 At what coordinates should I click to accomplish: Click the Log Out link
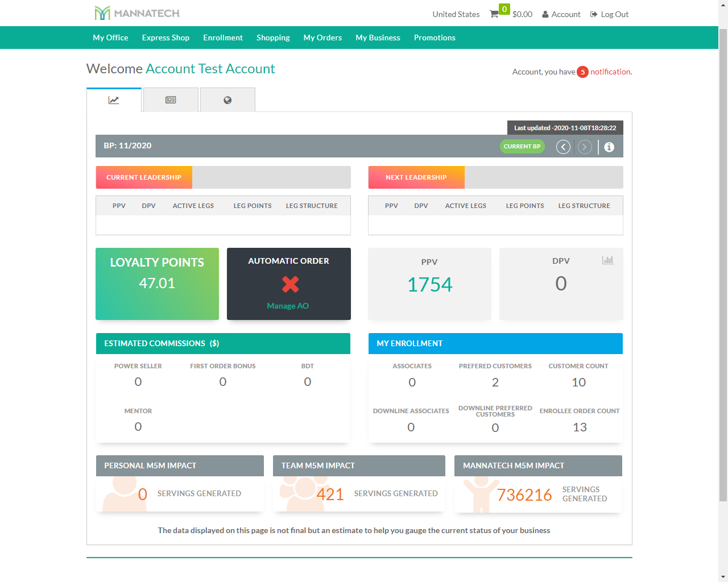[x=609, y=14]
